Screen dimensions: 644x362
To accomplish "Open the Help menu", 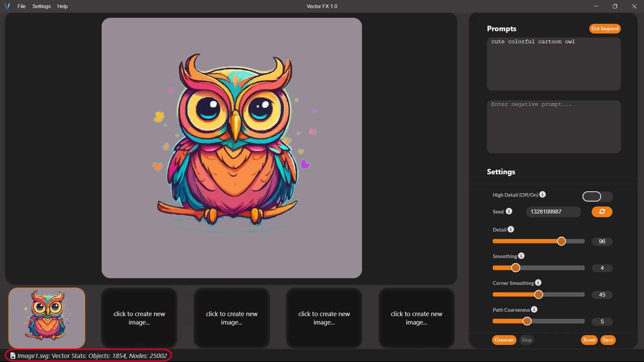I will tap(62, 6).
